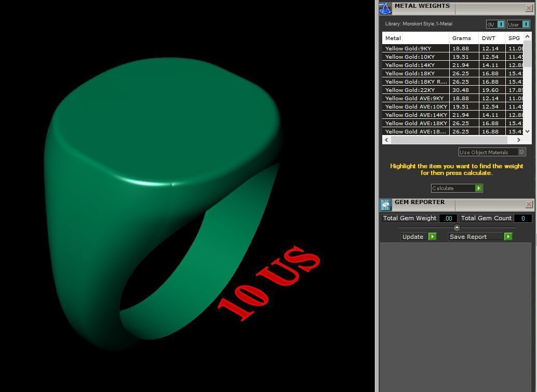Select the Yellow Gold:14KY row
The height and width of the screenshot is (392, 537).
click(452, 65)
